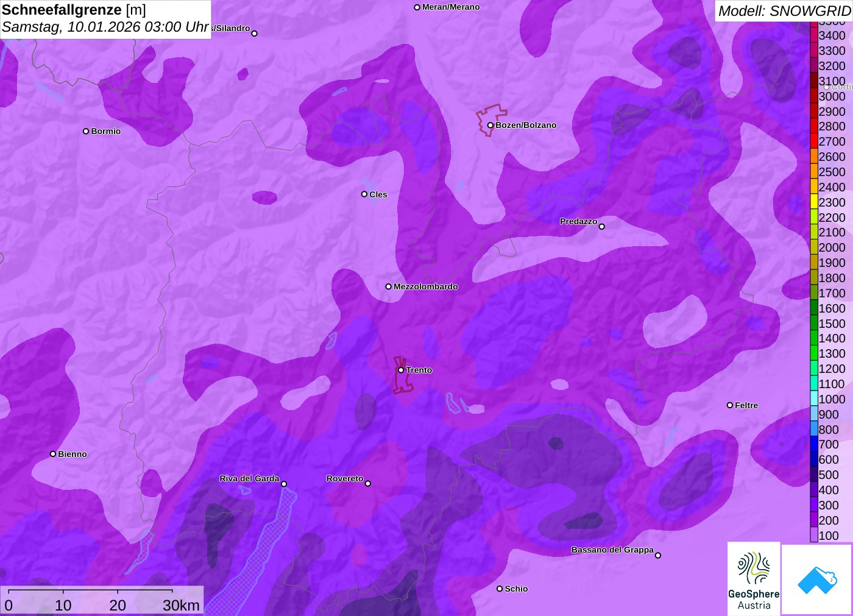The width and height of the screenshot is (853, 616).
Task: Click the Mezzolombardo label text
Action: point(425,286)
